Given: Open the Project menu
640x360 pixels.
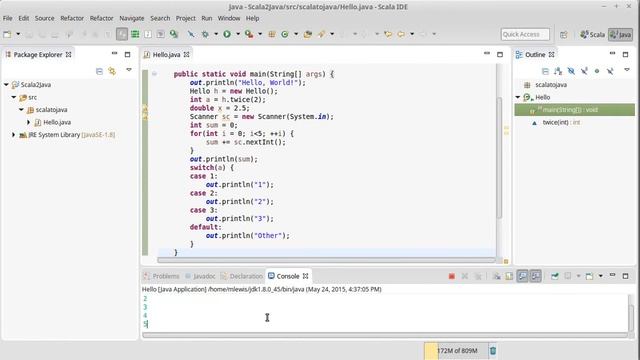Looking at the screenshot, I should [x=186, y=18].
